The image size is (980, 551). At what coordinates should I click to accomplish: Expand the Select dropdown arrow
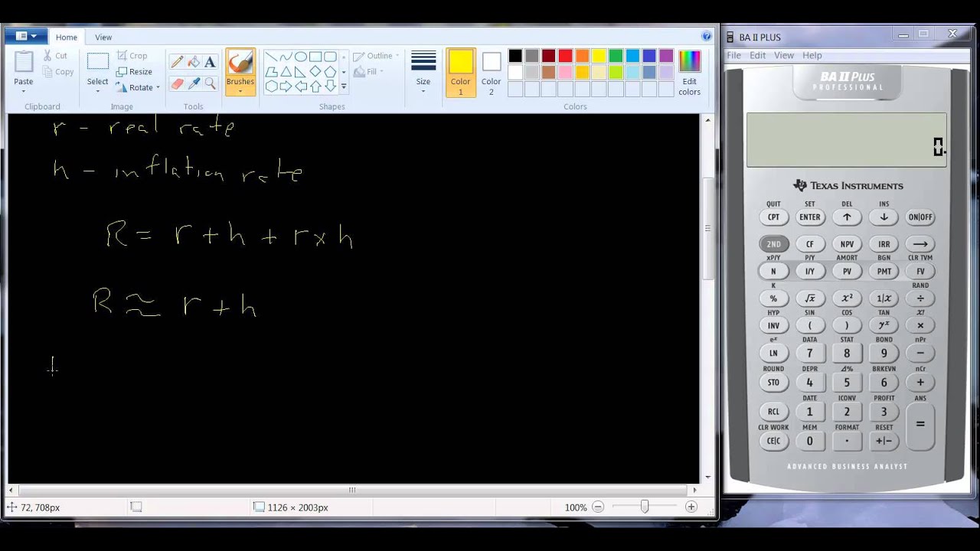(98, 91)
